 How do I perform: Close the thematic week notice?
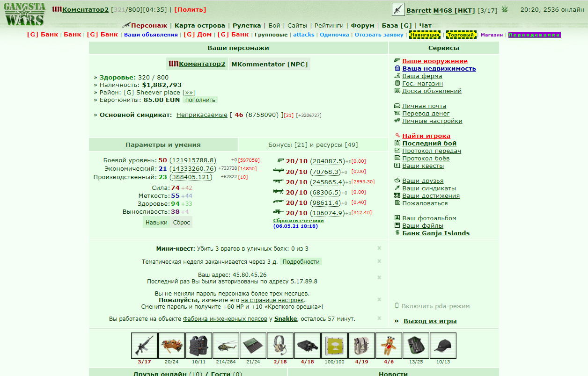click(x=379, y=261)
